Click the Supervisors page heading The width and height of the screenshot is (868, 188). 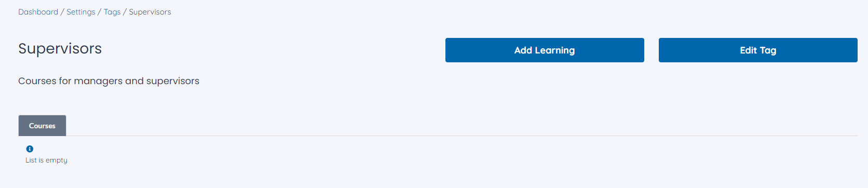60,48
